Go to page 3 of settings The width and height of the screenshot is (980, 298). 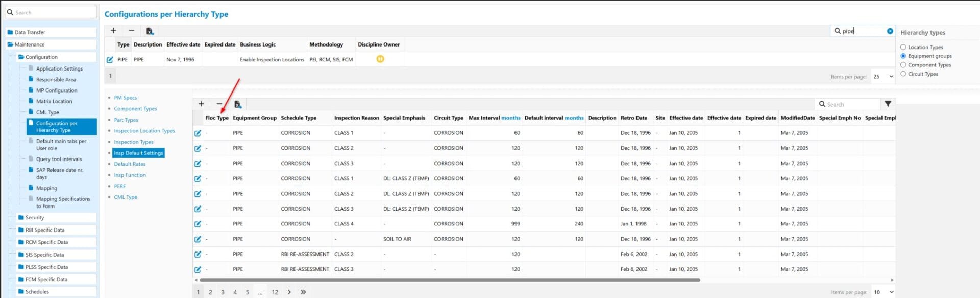(x=223, y=292)
